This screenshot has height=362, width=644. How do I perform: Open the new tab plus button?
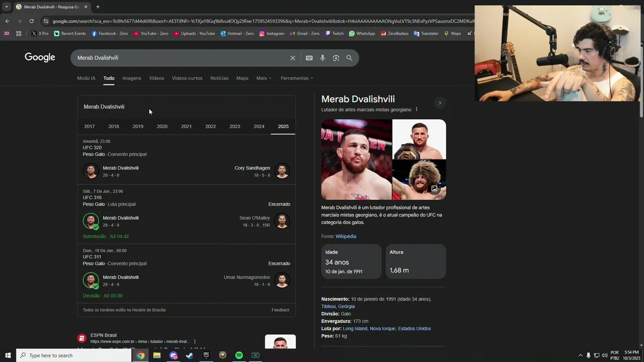click(98, 7)
